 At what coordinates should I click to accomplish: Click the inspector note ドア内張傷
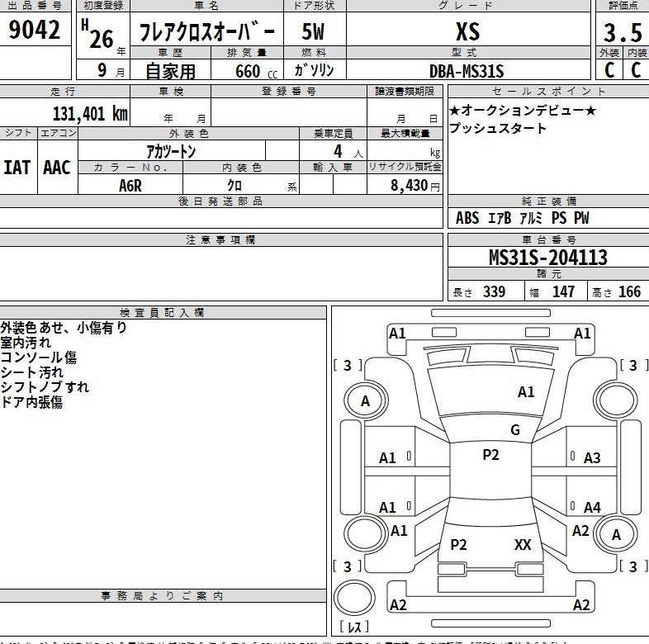pos(32,402)
